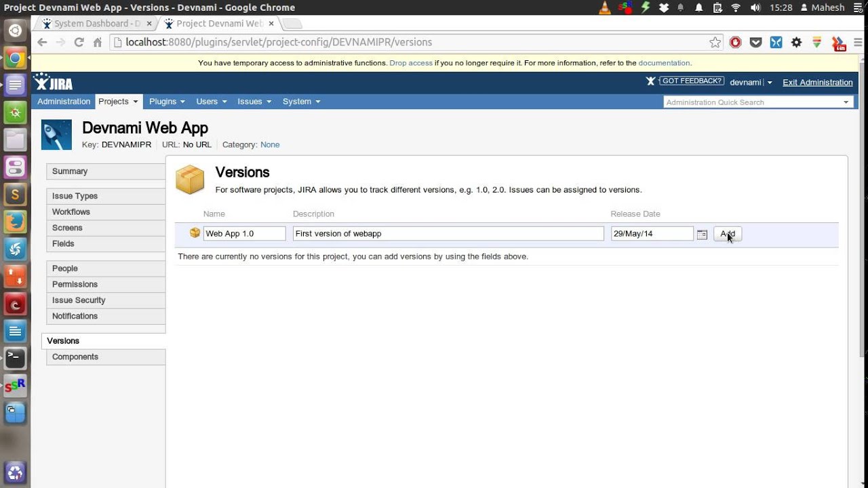Click the Got Feedback button
The image size is (868, 488).
coord(692,81)
